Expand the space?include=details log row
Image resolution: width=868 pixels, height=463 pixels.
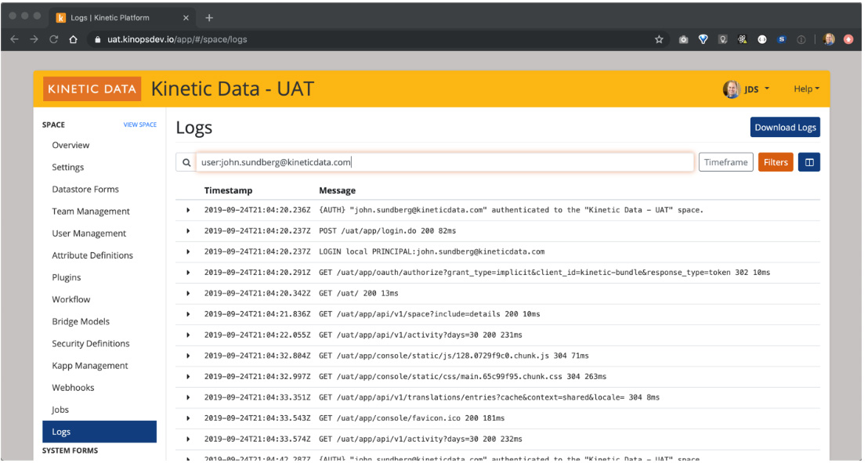(188, 314)
